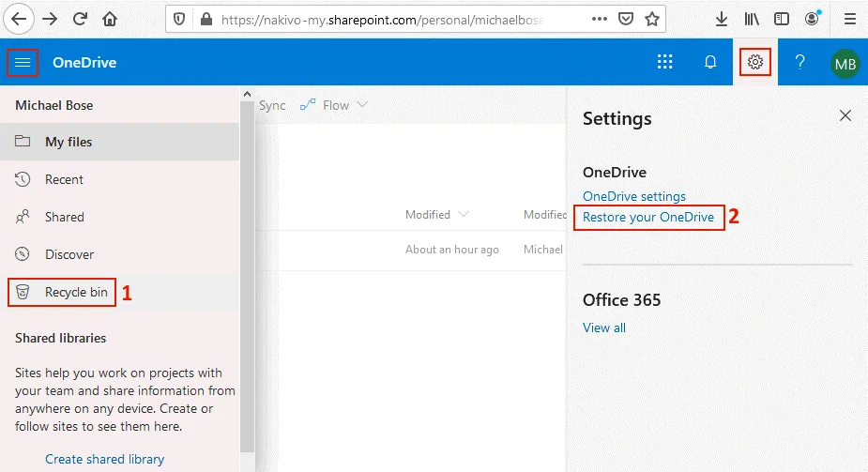Click the Settings gear icon
Image resolution: width=868 pixels, height=472 pixels.
(x=755, y=63)
